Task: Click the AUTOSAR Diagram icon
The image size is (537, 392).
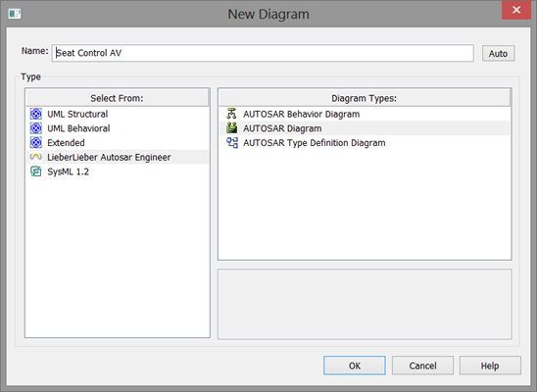Action: click(x=232, y=128)
